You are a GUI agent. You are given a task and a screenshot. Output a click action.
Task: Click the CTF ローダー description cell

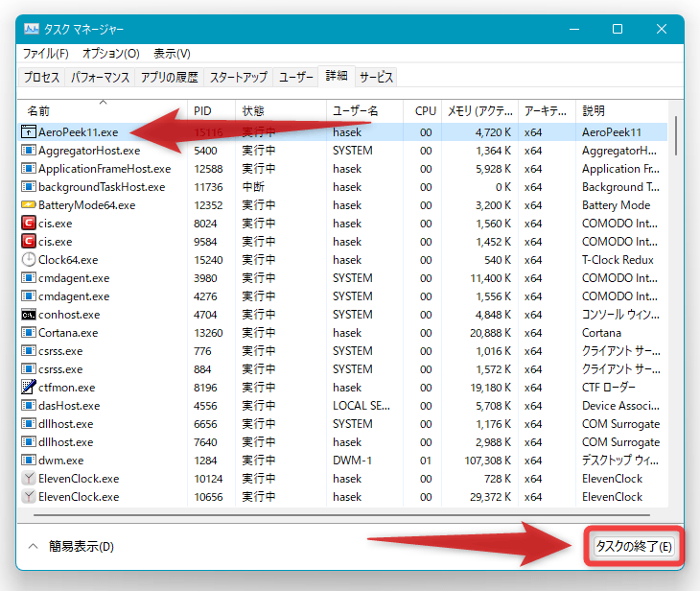(609, 388)
